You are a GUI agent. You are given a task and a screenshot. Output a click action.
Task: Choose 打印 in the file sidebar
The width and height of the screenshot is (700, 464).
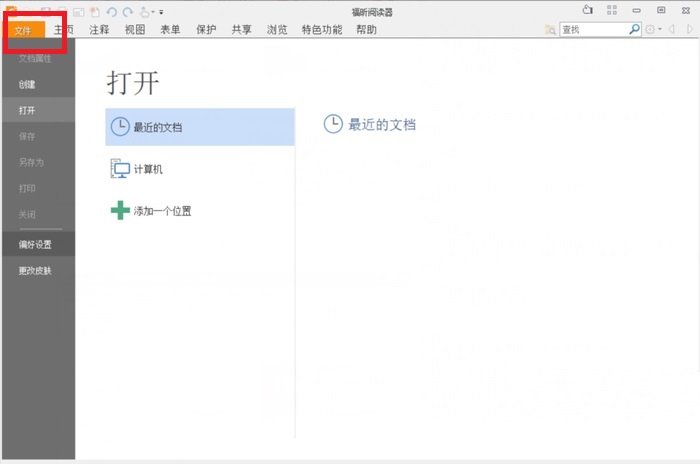[38, 188]
